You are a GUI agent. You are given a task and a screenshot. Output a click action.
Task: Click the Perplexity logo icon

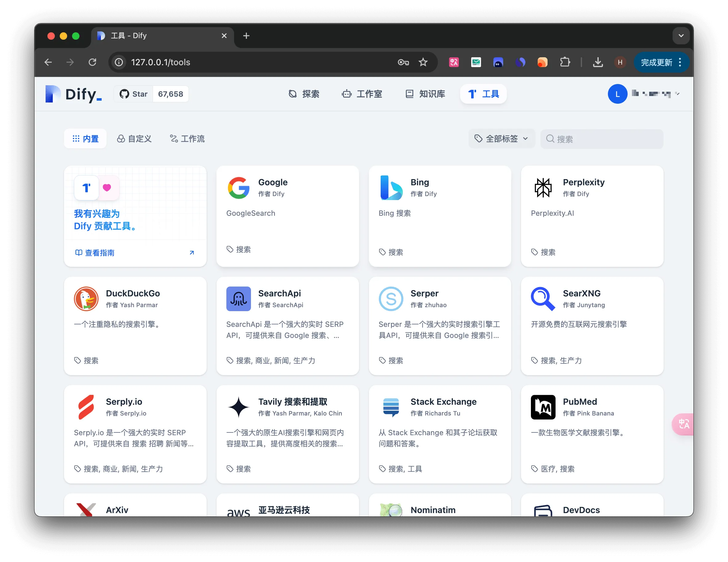pyautogui.click(x=543, y=187)
